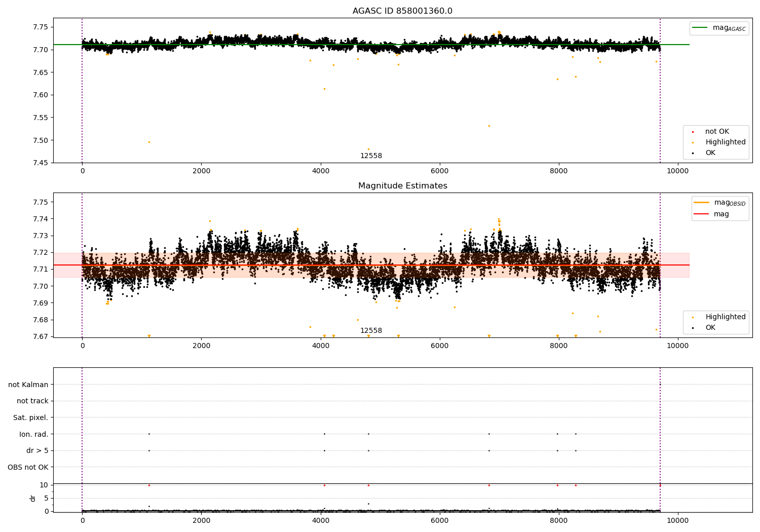The height and width of the screenshot is (532, 760).
Task: Click the 'Sat. pixel.' row label
Action: click(x=30, y=418)
